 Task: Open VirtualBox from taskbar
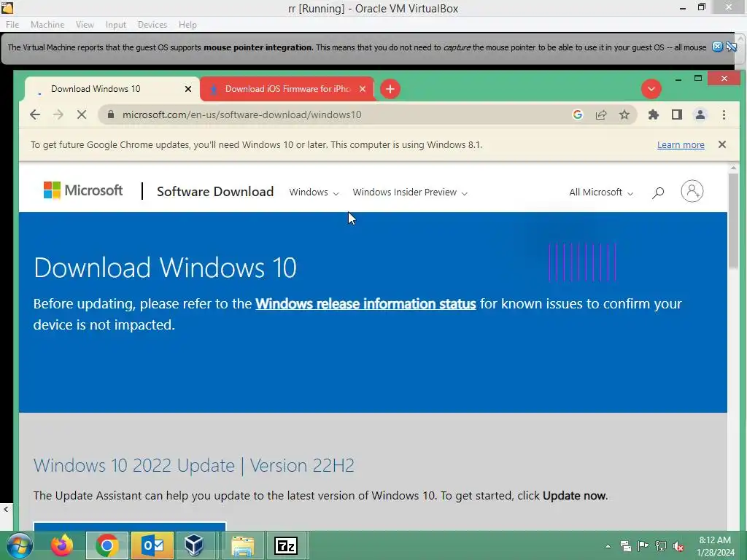(194, 545)
